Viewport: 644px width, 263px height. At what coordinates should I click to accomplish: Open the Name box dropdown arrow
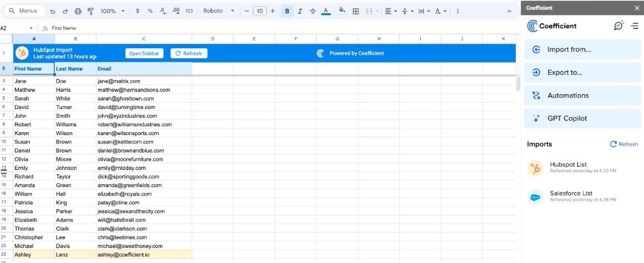point(31,28)
